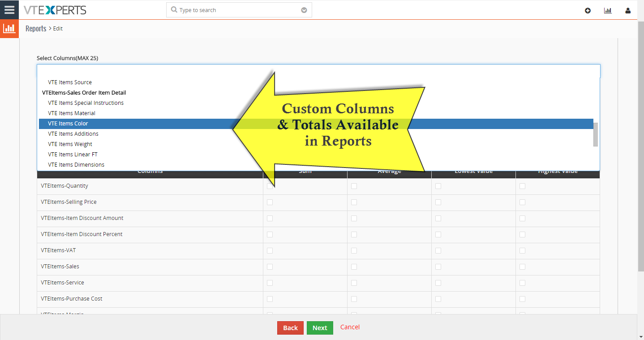644x340 pixels.
Task: Click the VTEItems-Selling Price row label
Action: 69,202
